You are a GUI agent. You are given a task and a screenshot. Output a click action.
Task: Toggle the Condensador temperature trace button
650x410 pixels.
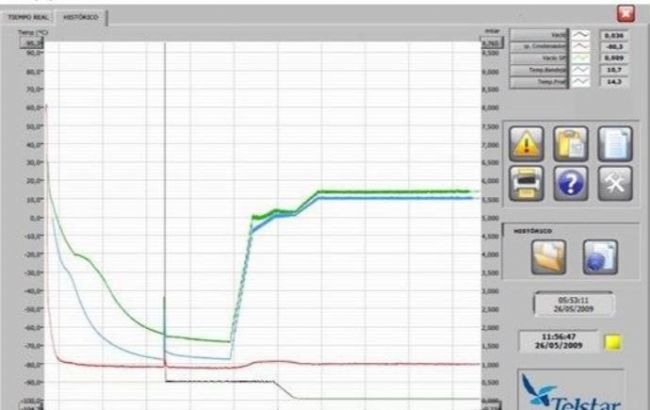pyautogui.click(x=539, y=47)
